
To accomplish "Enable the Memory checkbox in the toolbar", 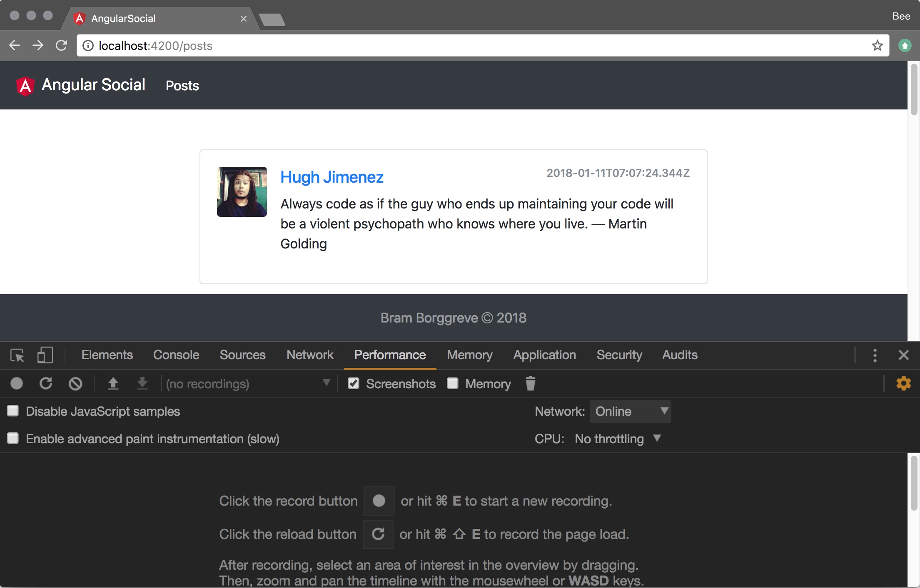I will [453, 383].
